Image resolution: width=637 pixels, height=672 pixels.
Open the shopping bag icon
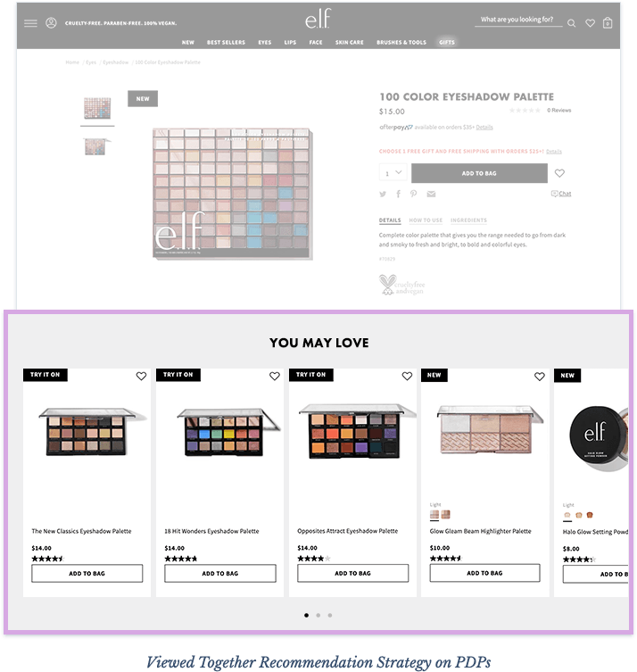pyautogui.click(x=607, y=22)
